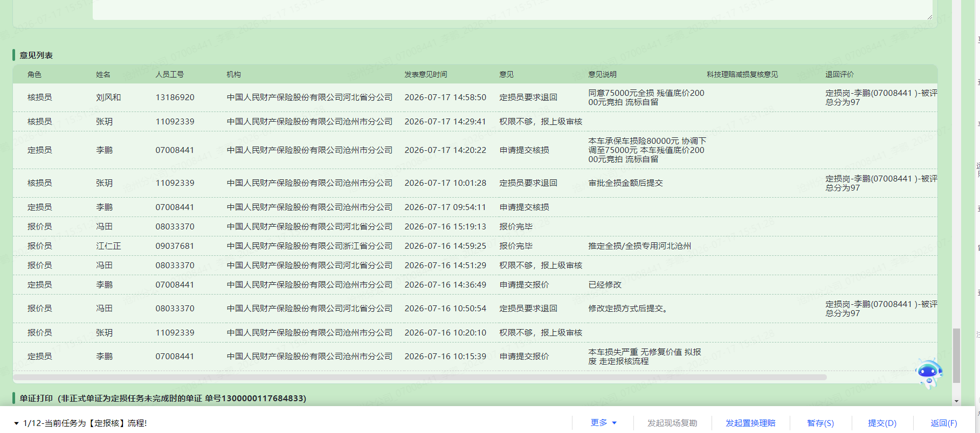Click the note 推定全损/全损专用河北沧州
Viewport: 980px width, 433px height.
coord(639,246)
